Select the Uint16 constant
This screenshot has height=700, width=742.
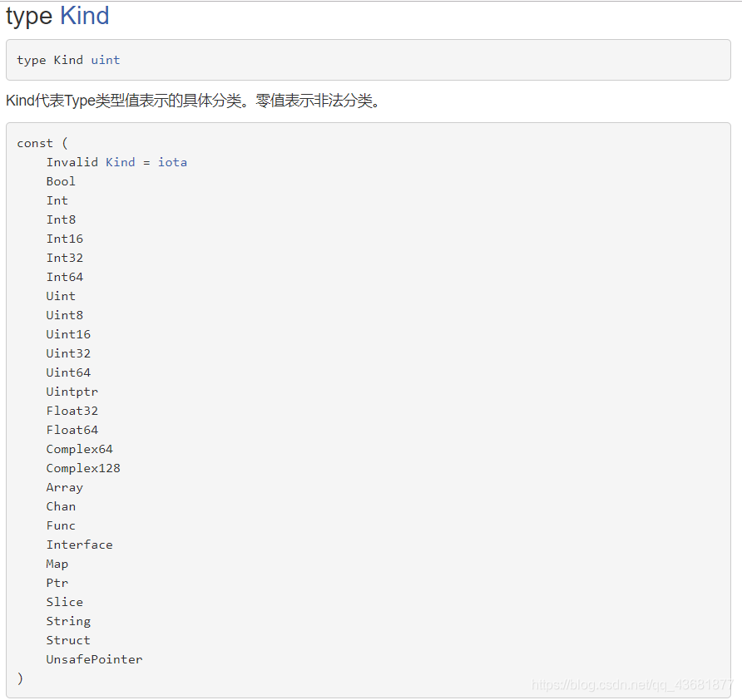tap(68, 334)
